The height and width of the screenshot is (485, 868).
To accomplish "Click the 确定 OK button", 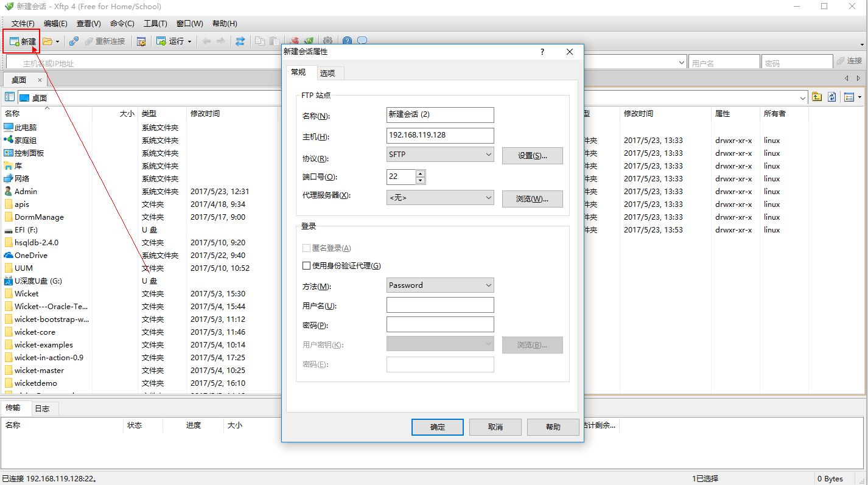I will (x=438, y=427).
